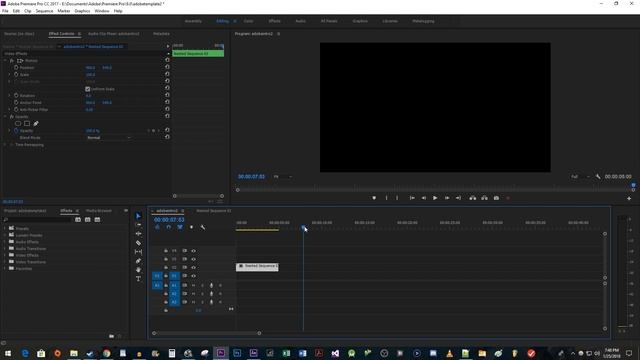The width and height of the screenshot is (640, 360).
Task: Click Mark Out button in Program monitor
Action: point(397,198)
